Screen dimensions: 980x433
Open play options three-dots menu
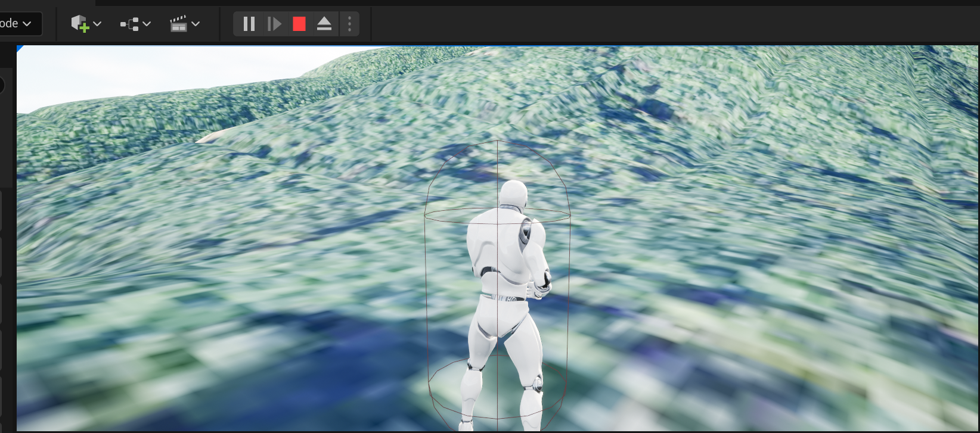(350, 24)
